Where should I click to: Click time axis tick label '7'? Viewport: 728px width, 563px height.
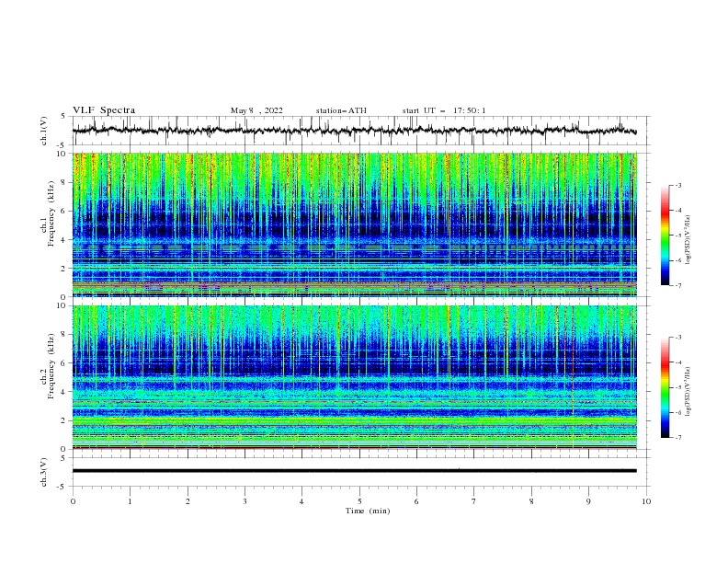(x=474, y=501)
